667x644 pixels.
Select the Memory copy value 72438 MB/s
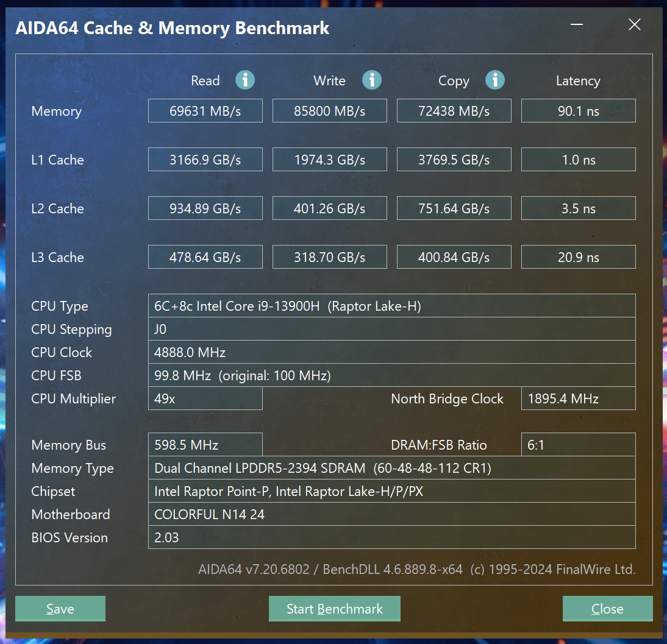pyautogui.click(x=454, y=111)
